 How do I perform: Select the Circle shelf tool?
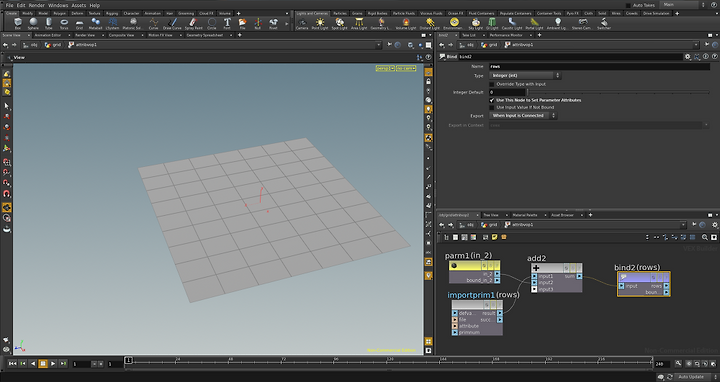pos(212,23)
